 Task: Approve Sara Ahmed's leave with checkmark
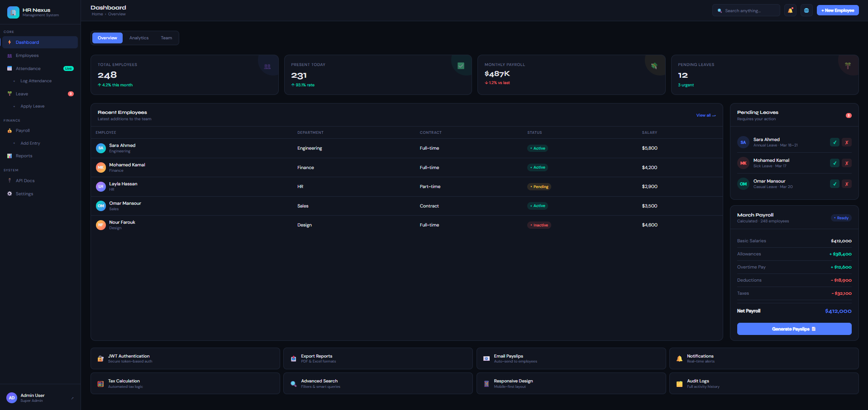[835, 142]
